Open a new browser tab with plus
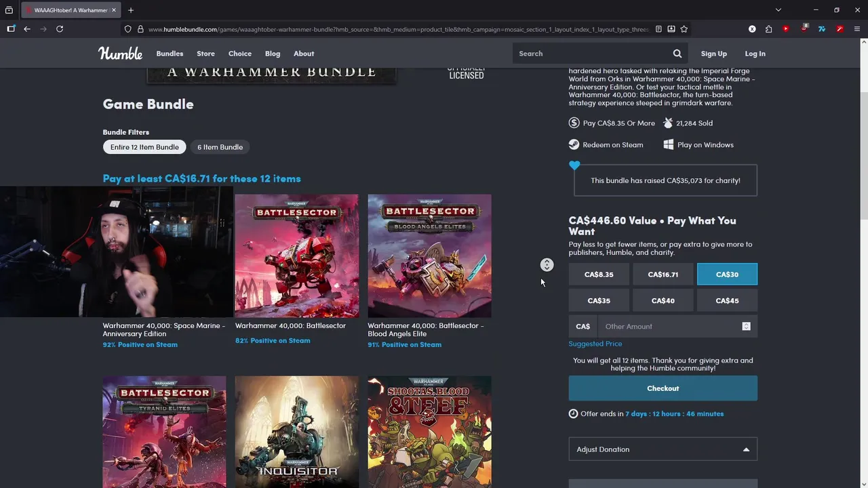This screenshot has height=488, width=868. (131, 10)
